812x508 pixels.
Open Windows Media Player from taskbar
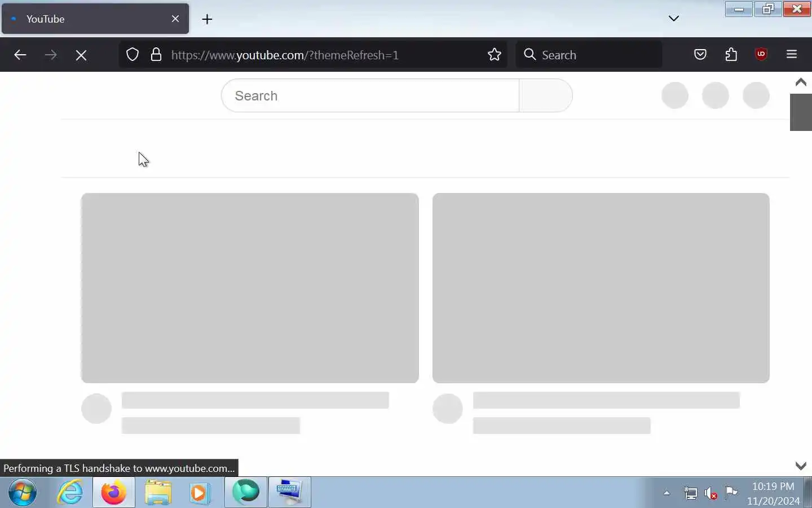pyautogui.click(x=199, y=492)
